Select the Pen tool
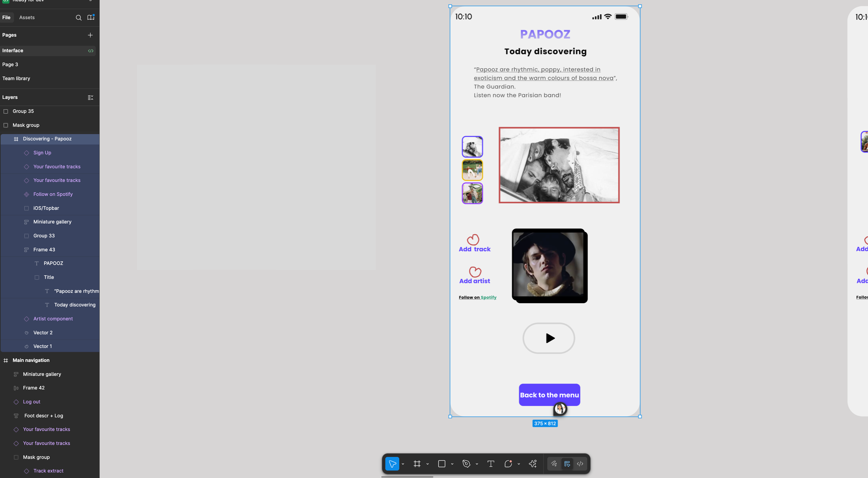This screenshot has height=478, width=868. pyautogui.click(x=466, y=464)
